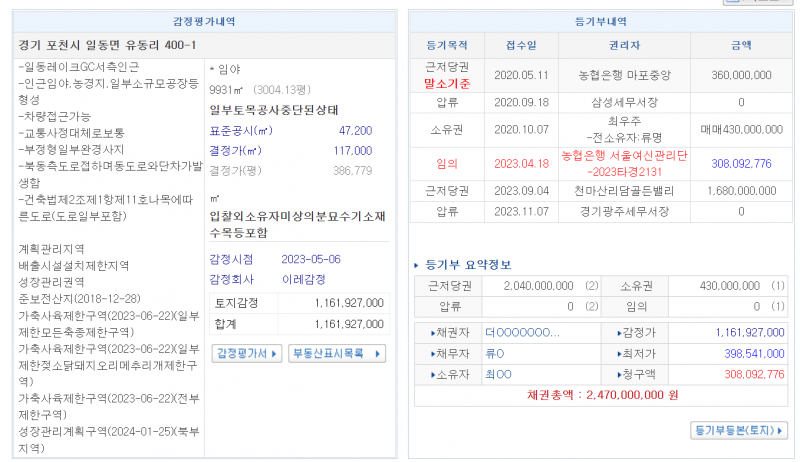Viewport: 800px width, 462px height.
Task: Open the 감정평가서 appraisal report
Action: point(245,353)
